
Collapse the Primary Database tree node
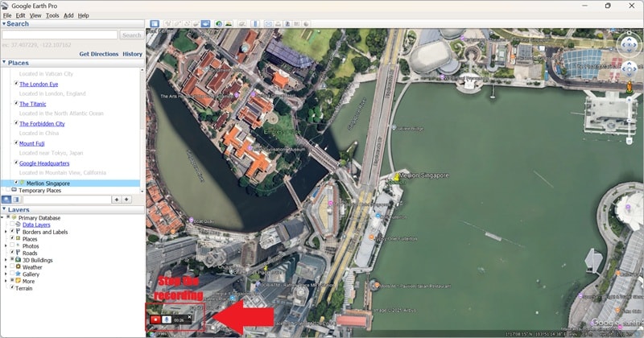[x=3, y=217]
